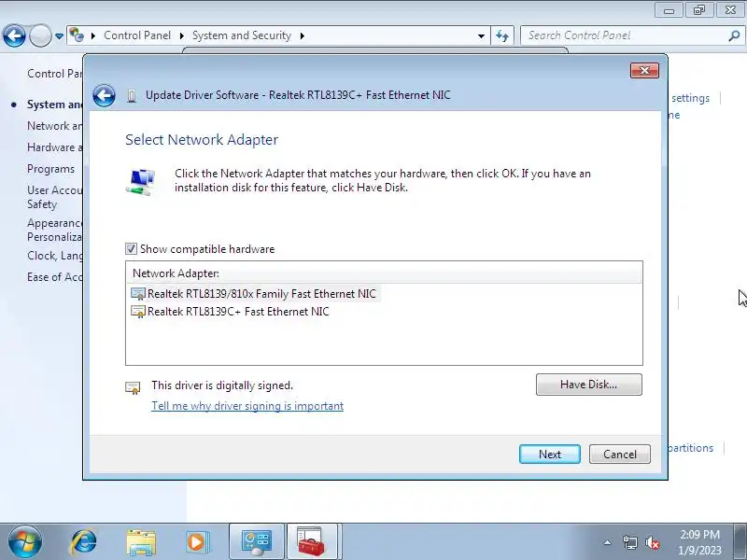Viewport: 747px width, 560px height.
Task: Expand address bar history dropdown
Action: (x=481, y=35)
